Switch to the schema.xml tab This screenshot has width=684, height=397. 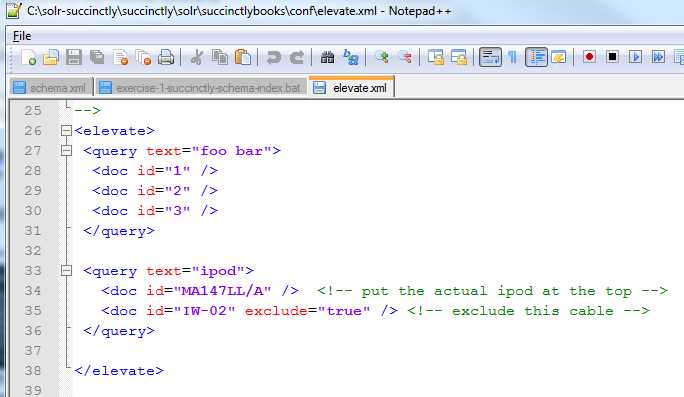51,87
